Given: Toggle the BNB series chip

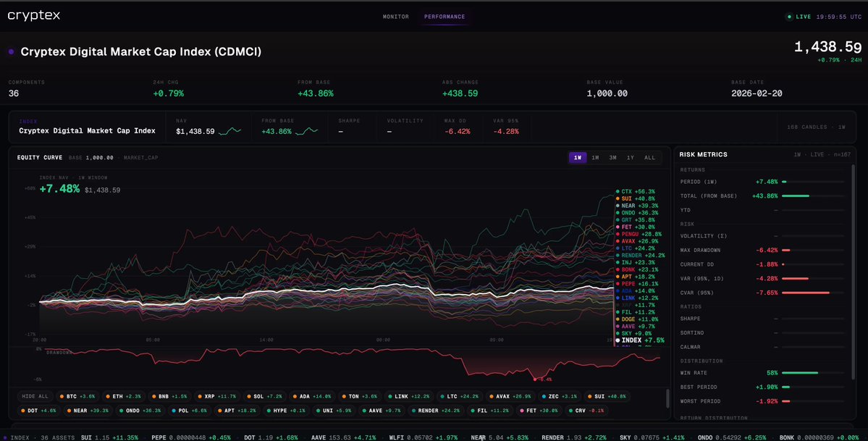Looking at the screenshot, I should tap(169, 397).
